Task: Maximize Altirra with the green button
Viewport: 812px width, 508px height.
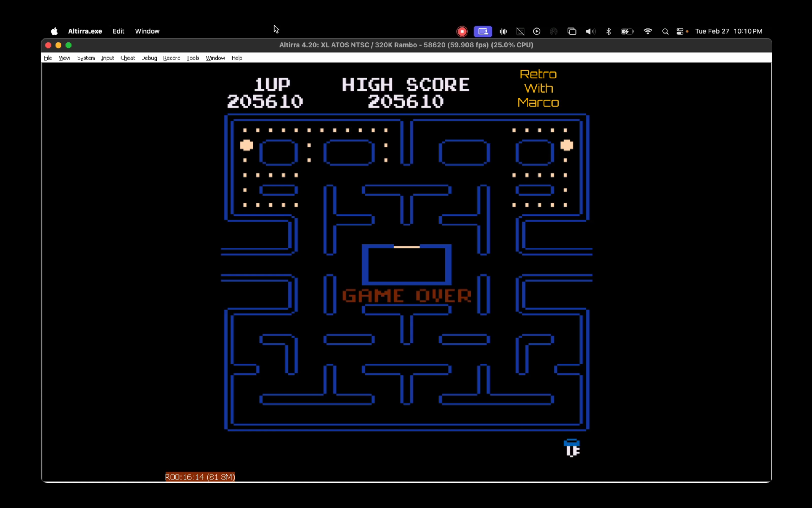Action: click(69, 45)
